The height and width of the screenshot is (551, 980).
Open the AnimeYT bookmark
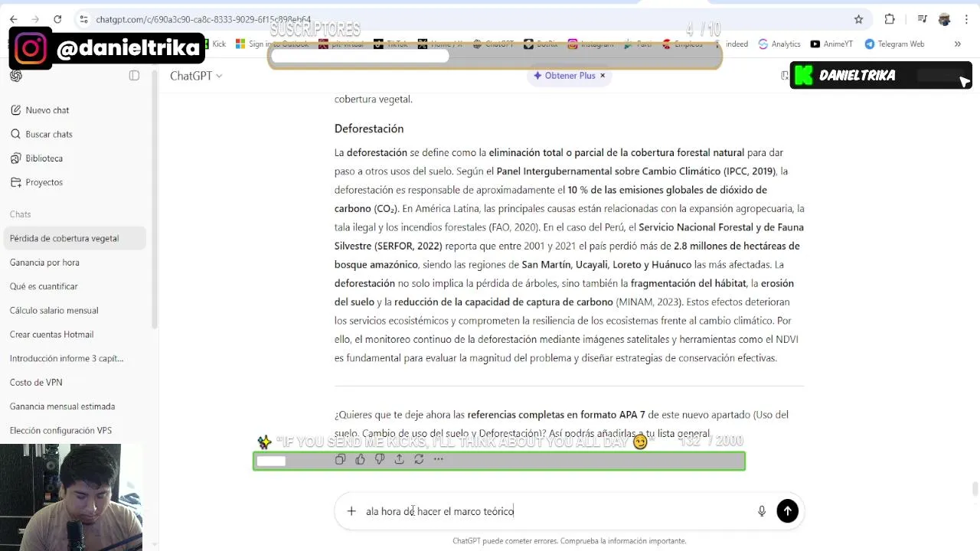click(831, 44)
